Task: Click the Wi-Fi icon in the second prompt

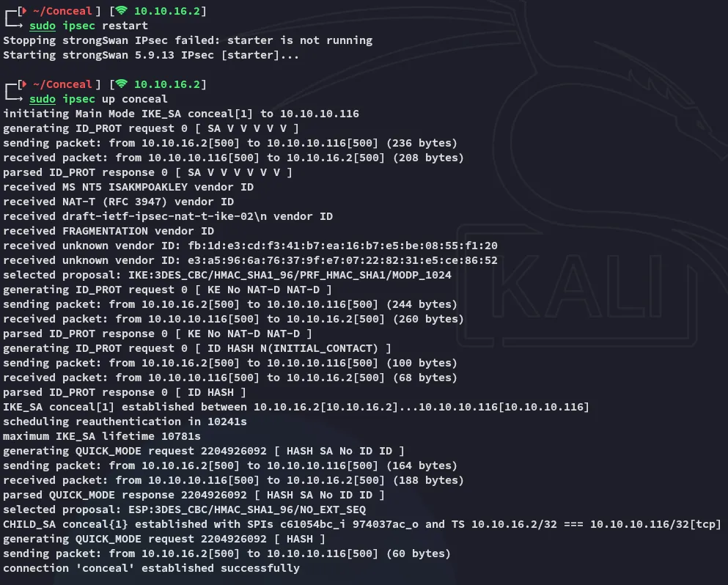Action: (121, 84)
